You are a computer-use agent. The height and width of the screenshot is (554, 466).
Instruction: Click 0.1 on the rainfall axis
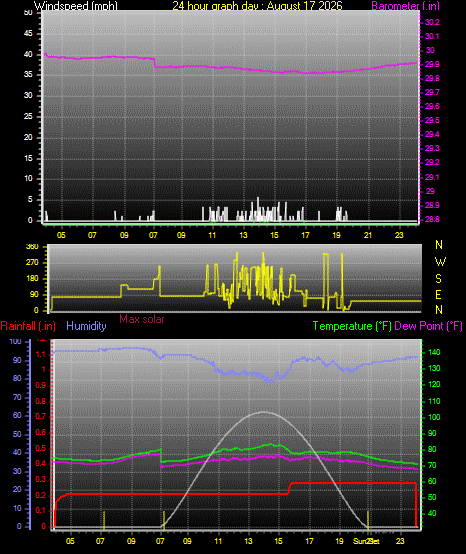[x=41, y=511]
